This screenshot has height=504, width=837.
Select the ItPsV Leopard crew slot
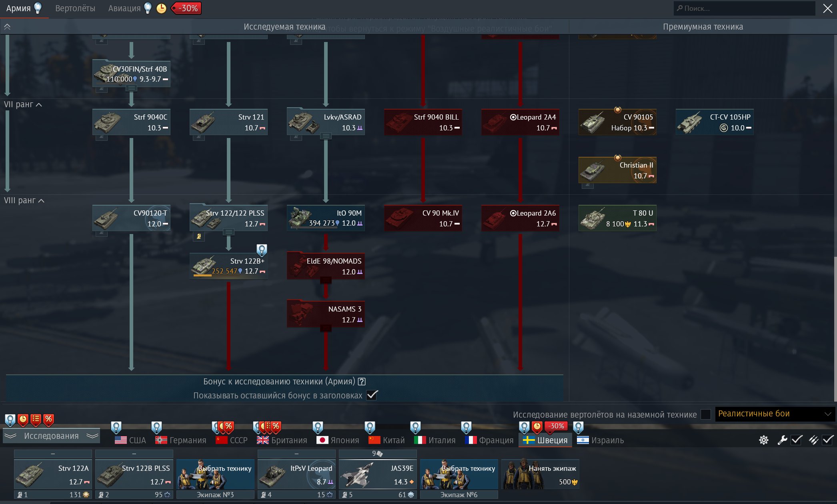click(x=296, y=474)
